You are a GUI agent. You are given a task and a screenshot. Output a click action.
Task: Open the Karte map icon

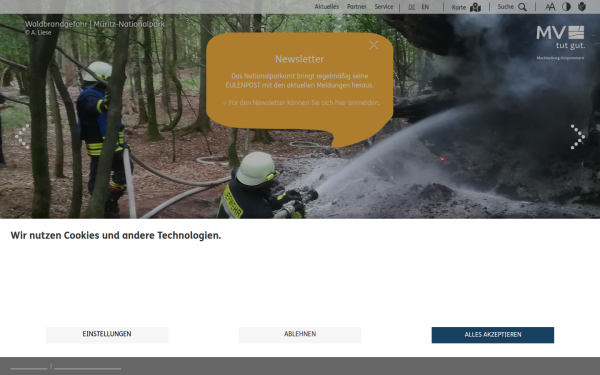[x=475, y=7]
